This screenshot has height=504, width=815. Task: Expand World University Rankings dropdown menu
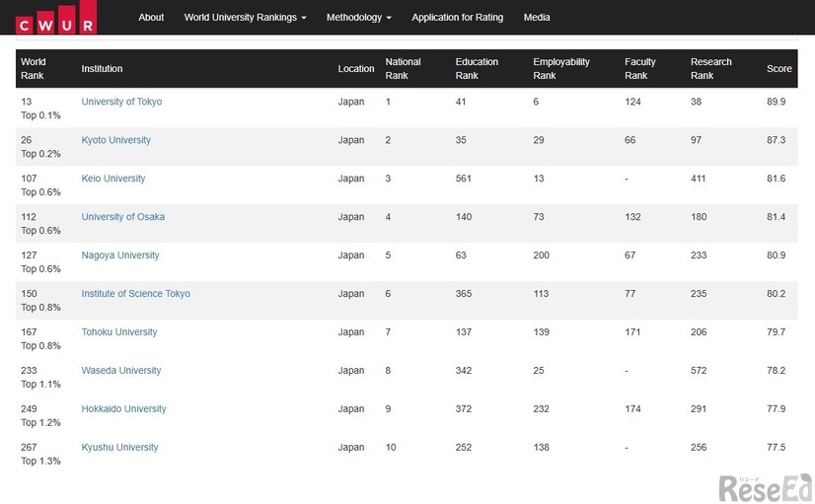pos(245,17)
